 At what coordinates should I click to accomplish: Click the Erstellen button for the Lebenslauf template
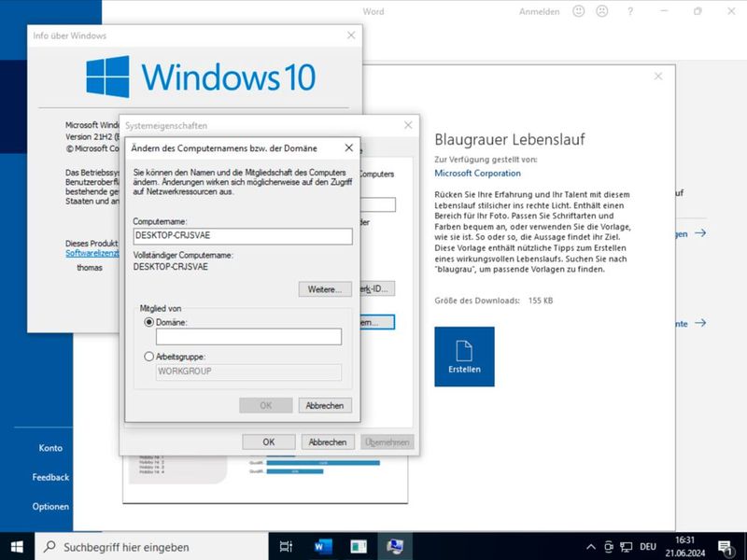pyautogui.click(x=465, y=355)
